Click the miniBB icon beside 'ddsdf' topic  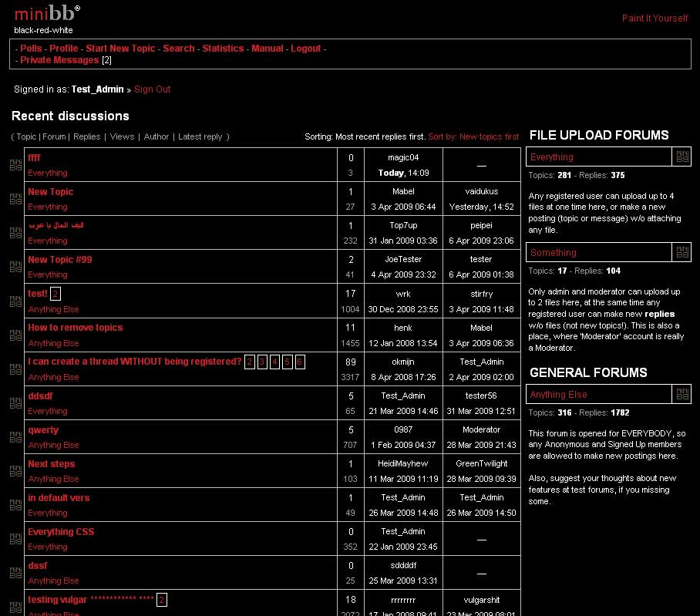15,402
